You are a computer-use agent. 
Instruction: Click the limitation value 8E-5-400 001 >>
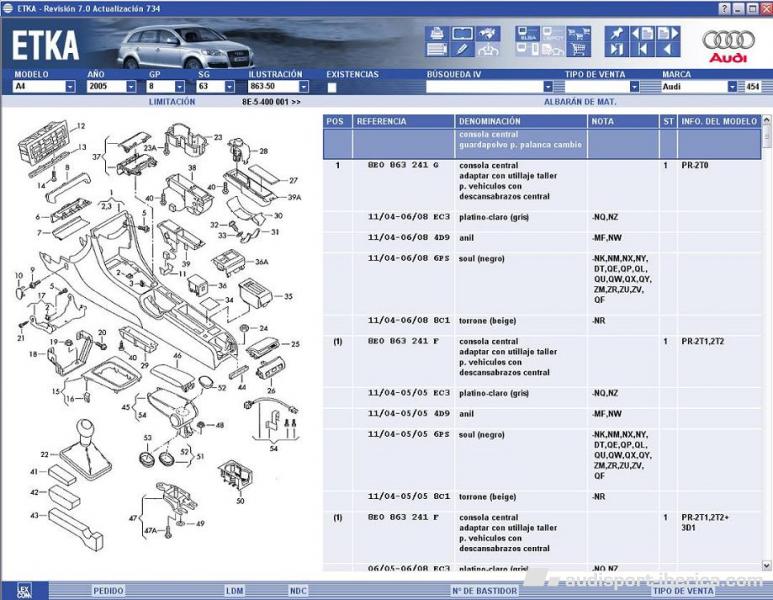point(271,102)
